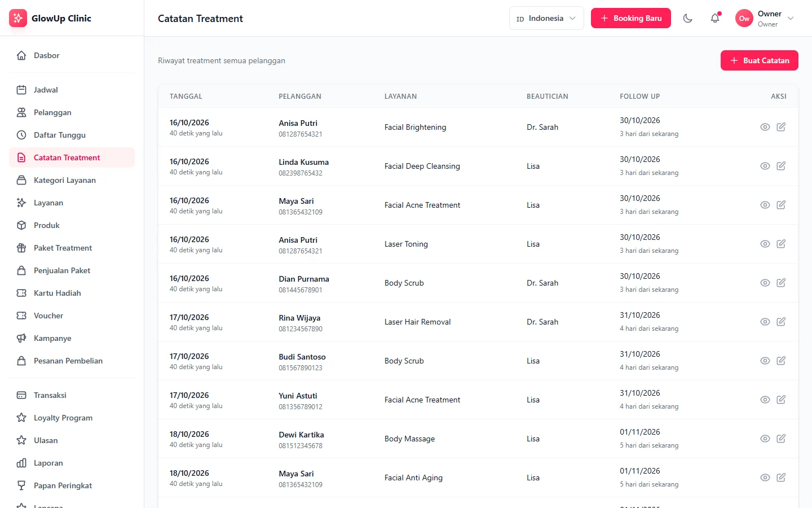Viewport: 812px width, 508px height.
Task: Click the Papan Peringkat trophy icon
Action: (x=21, y=485)
